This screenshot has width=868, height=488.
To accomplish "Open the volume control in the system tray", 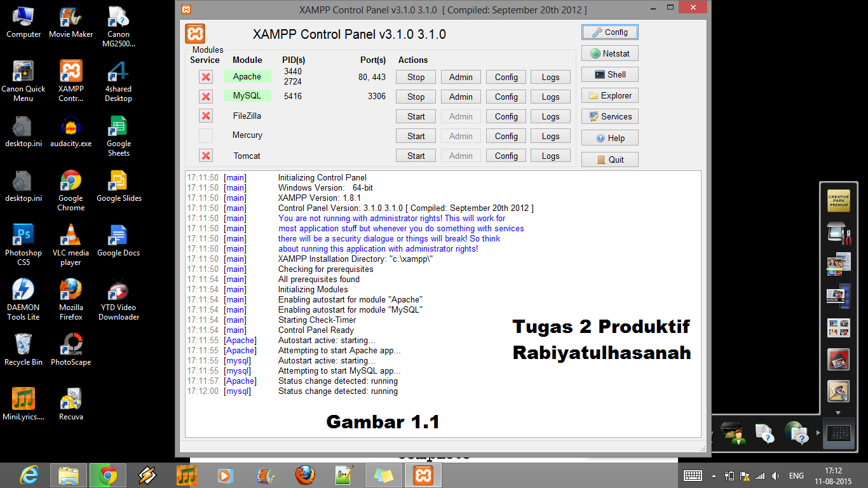I will (775, 475).
